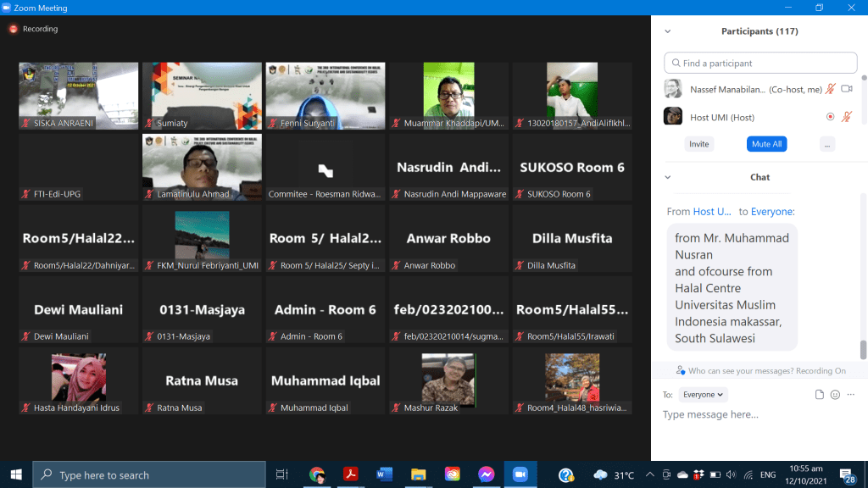Toggle Nassef Manabilang's video camera icon

tap(846, 88)
